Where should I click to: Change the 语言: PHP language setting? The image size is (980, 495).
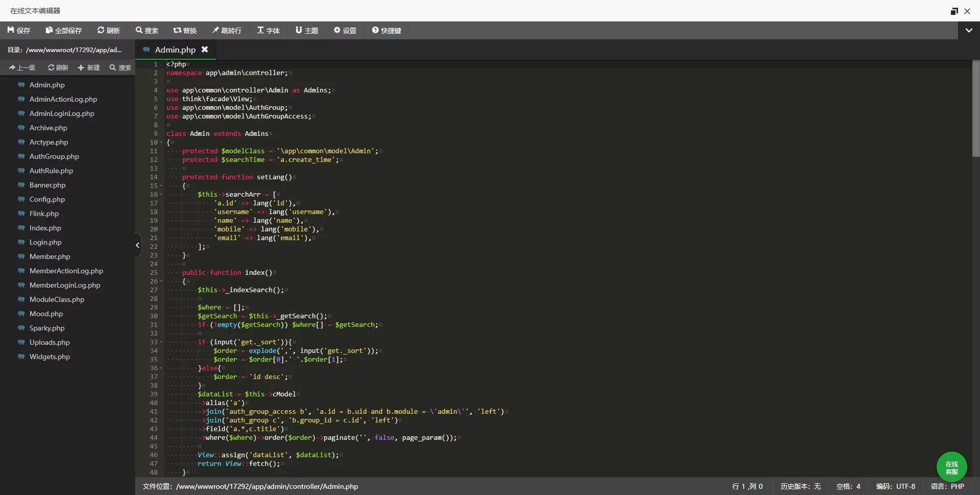click(947, 486)
